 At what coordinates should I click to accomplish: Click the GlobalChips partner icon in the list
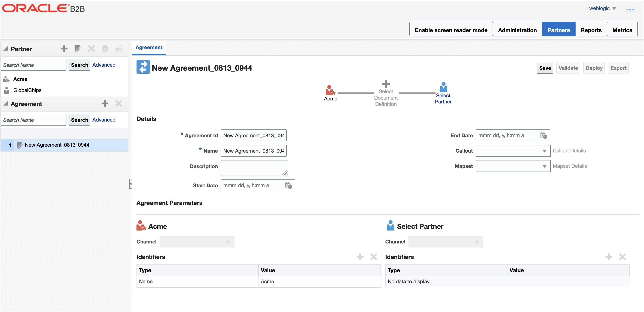click(7, 90)
